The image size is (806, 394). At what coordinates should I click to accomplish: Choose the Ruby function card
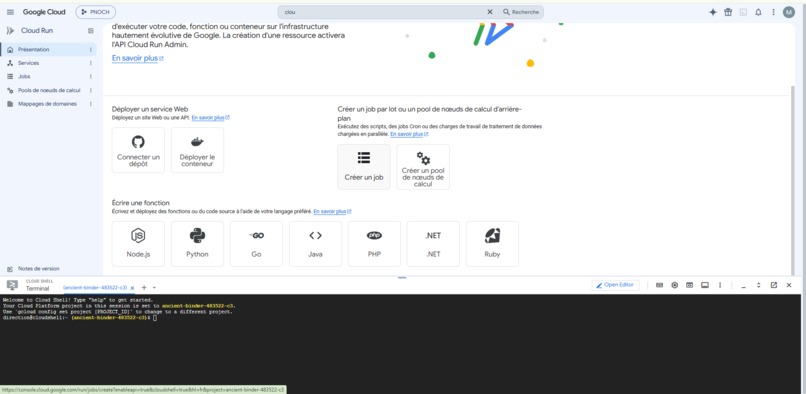(492, 244)
